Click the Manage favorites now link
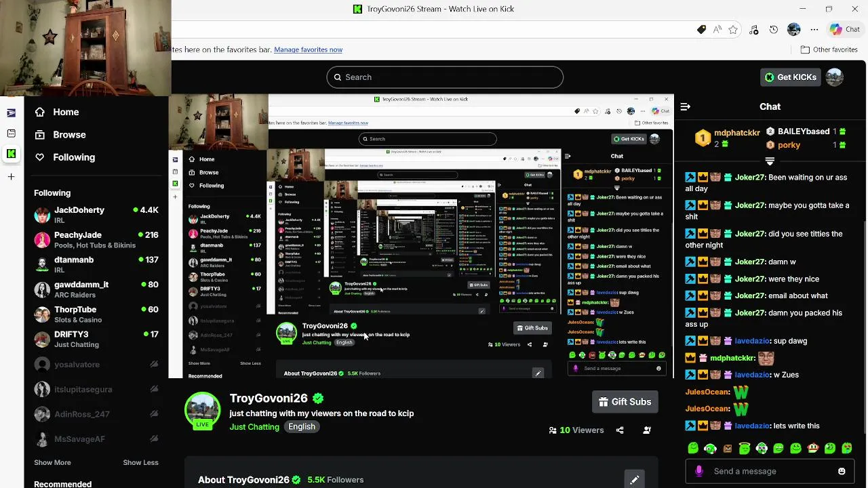The height and width of the screenshot is (488, 868). (x=308, y=49)
